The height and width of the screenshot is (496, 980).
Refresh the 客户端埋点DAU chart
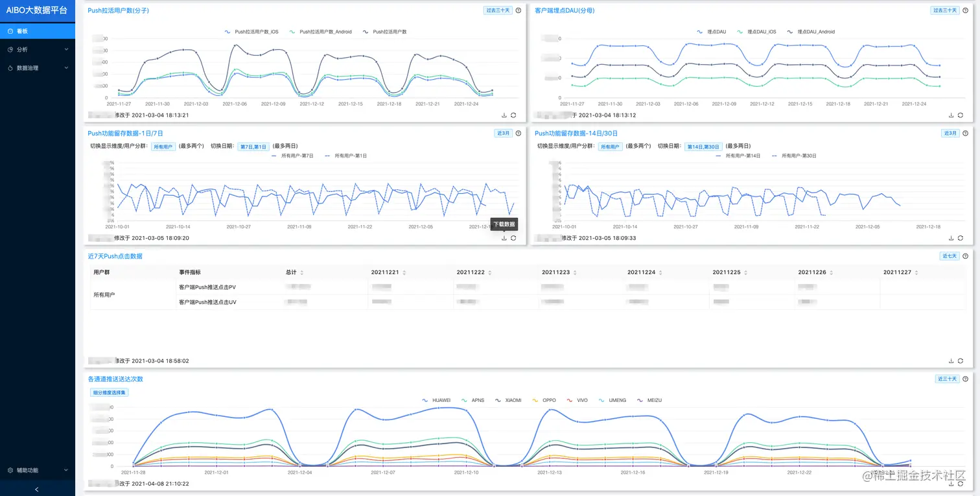[x=961, y=115]
